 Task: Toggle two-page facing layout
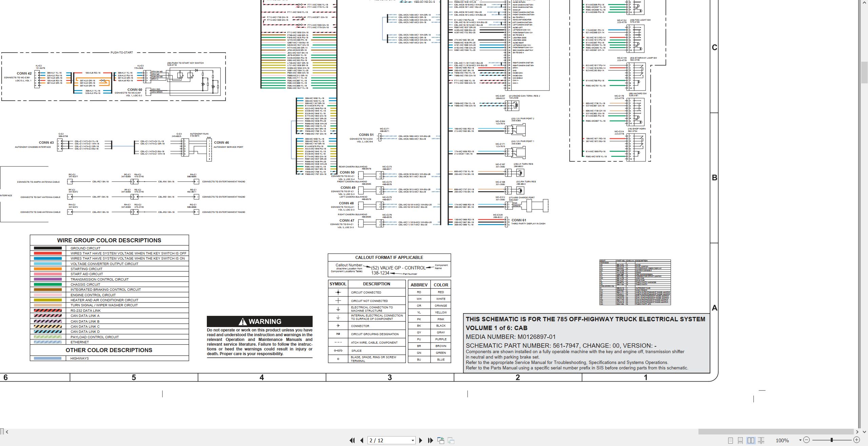coord(751,440)
